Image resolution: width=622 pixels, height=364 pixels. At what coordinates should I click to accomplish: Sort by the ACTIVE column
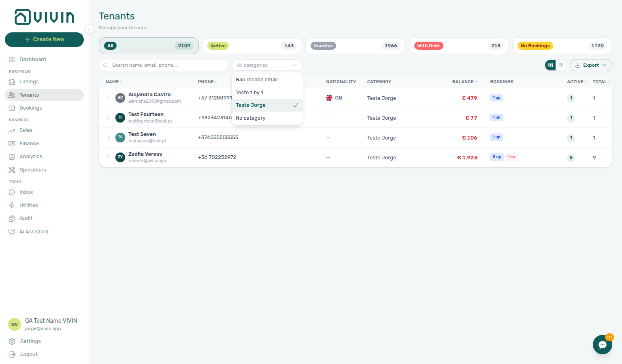[x=577, y=82]
